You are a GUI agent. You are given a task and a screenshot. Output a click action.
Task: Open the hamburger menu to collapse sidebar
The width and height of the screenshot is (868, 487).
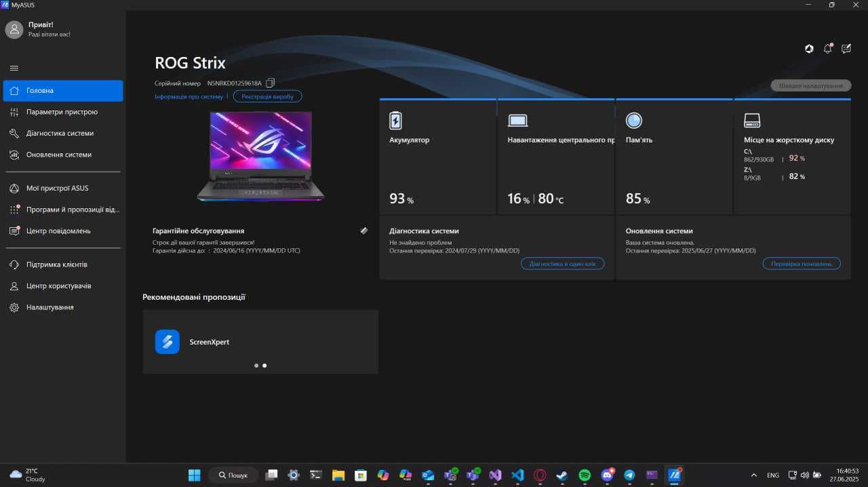point(14,68)
